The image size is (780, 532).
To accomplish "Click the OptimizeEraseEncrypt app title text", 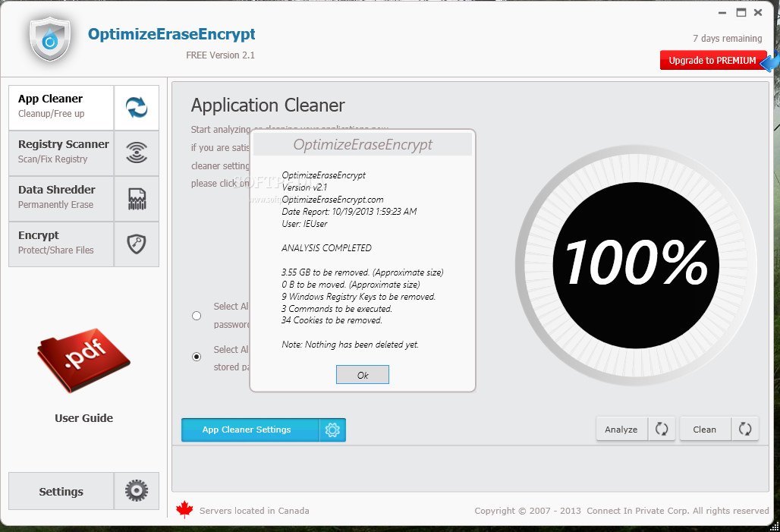I will point(171,34).
